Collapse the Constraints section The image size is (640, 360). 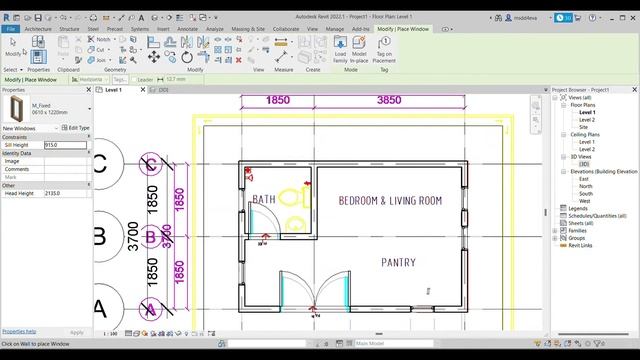[89, 137]
